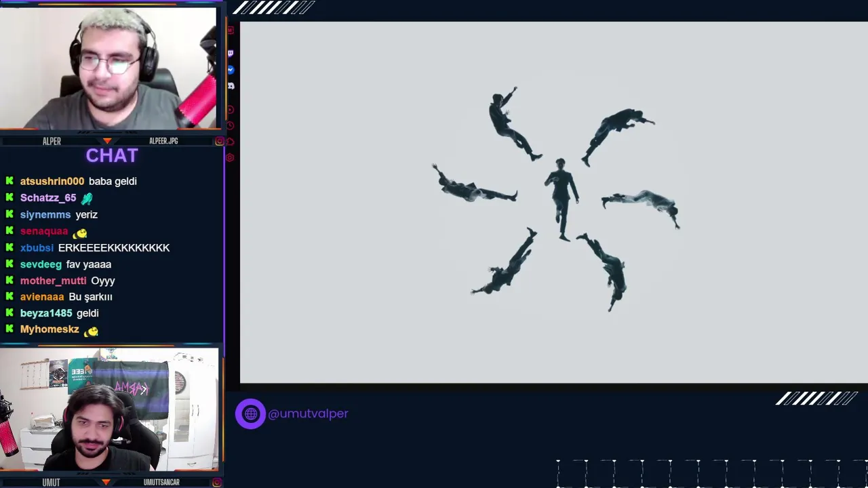Click the yellow emote after senaquaa
Screen dimensions: 868x488
[x=80, y=232]
